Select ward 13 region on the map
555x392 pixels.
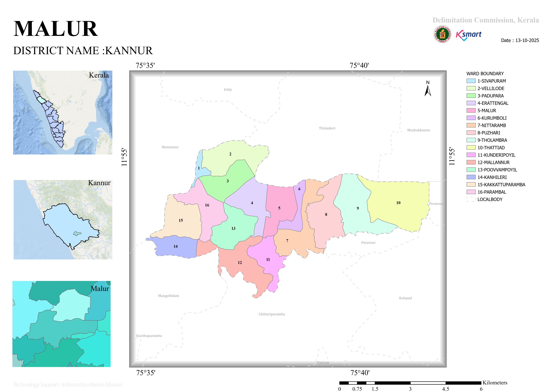(x=233, y=228)
